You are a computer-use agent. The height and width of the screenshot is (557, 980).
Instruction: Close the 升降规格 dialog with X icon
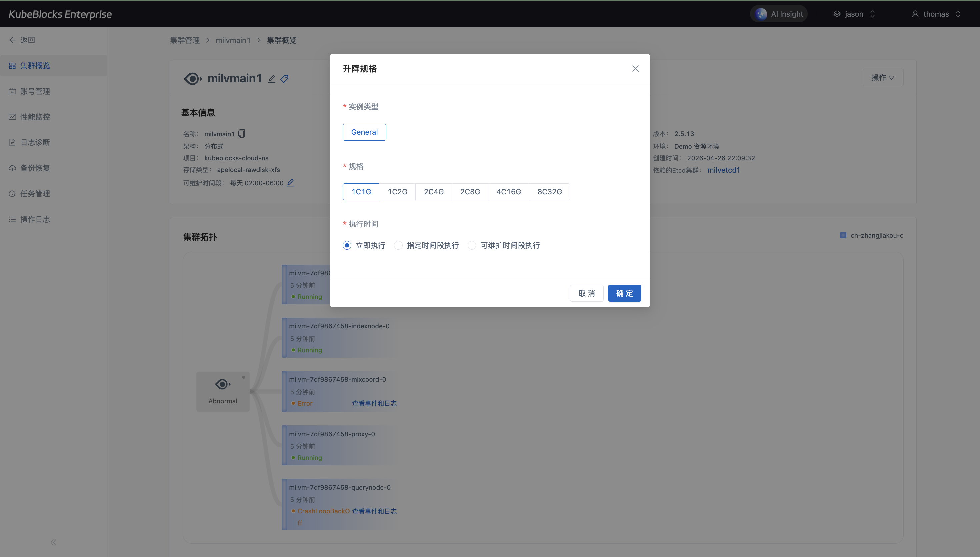click(635, 69)
